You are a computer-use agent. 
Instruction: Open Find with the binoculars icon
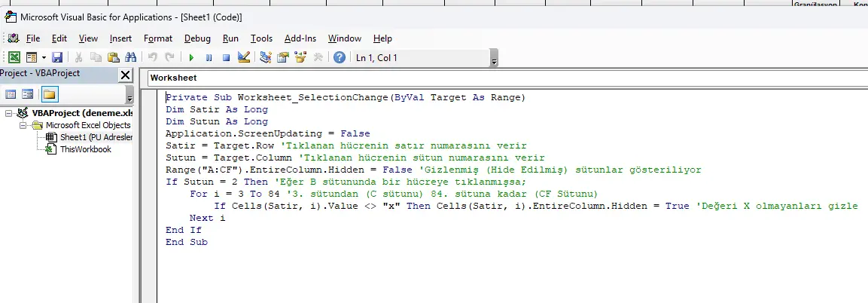tap(131, 57)
